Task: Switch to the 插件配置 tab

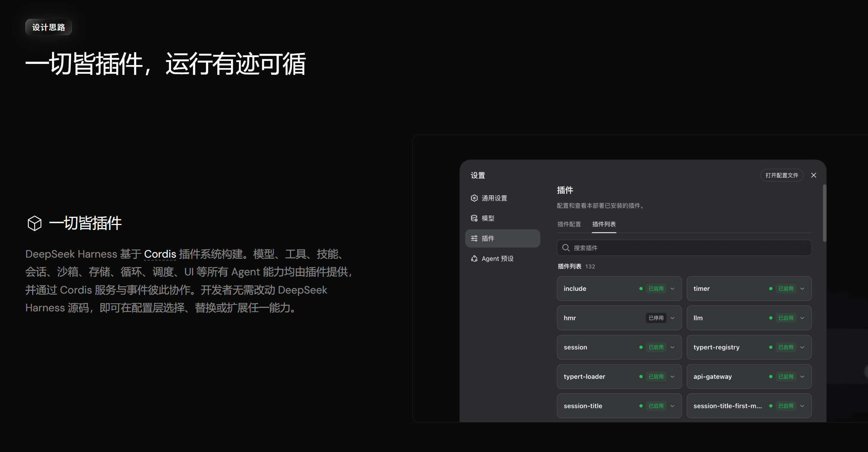Action: (x=569, y=224)
